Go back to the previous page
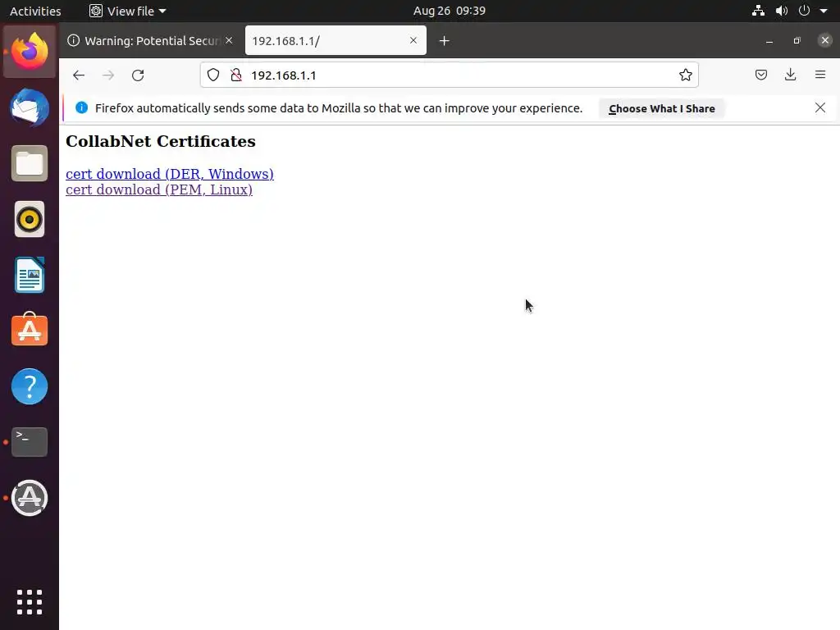 79,75
